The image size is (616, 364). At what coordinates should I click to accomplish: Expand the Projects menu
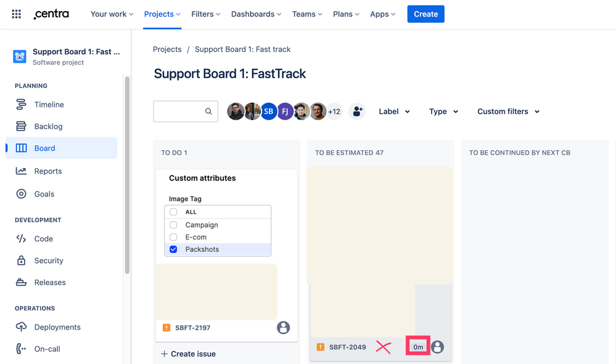(162, 14)
